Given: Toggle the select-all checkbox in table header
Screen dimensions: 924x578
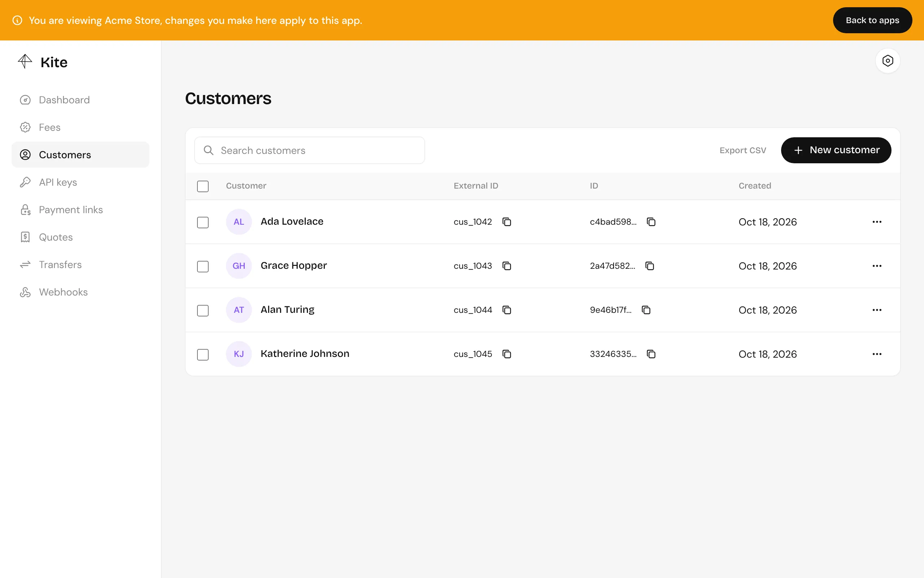Looking at the screenshot, I should 203,186.
